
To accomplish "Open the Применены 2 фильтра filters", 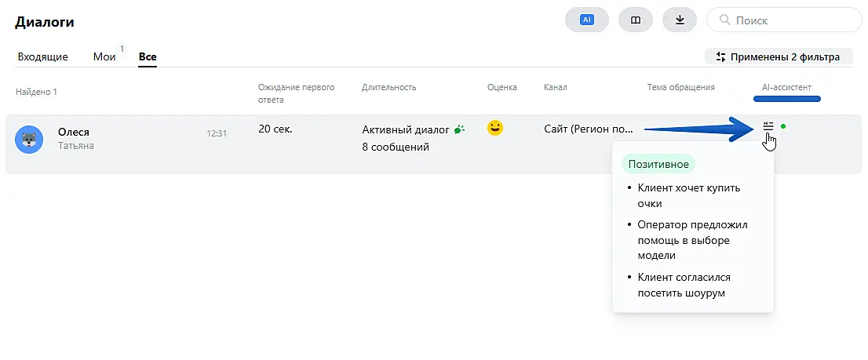I will pos(778,56).
